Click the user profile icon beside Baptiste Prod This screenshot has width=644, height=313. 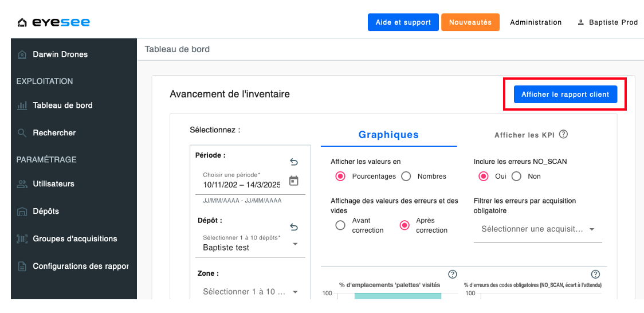[x=581, y=22]
